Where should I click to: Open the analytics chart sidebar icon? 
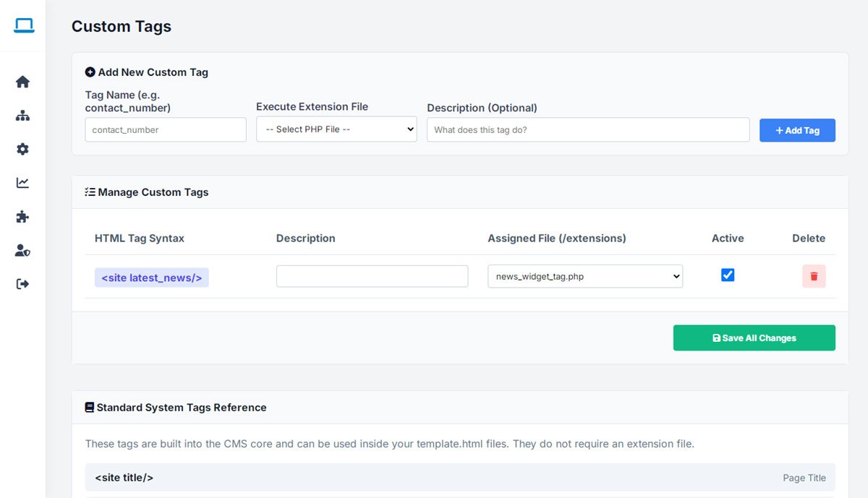pyautogui.click(x=22, y=183)
